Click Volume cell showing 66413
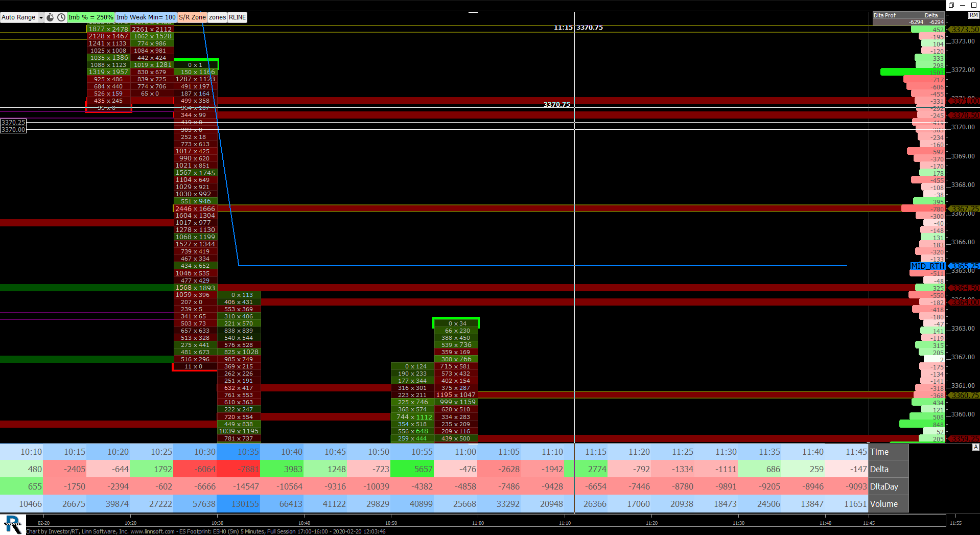The width and height of the screenshot is (980, 535). 283,504
